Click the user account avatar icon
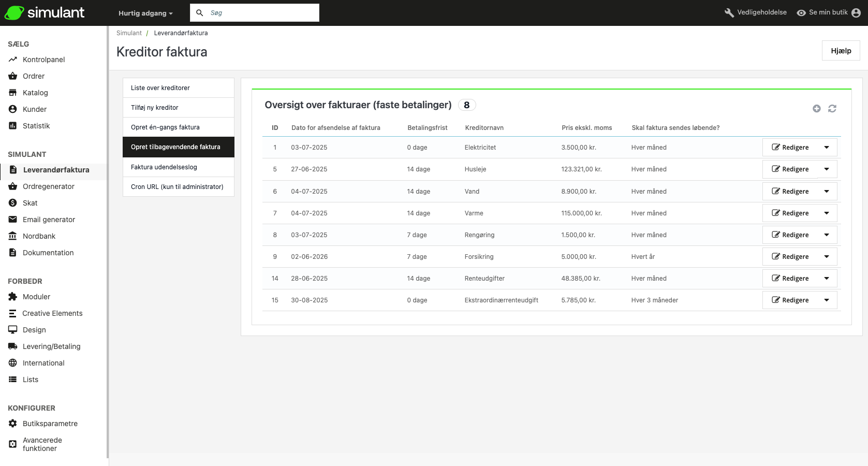Screen dimensions: 868x466 pyautogui.click(x=856, y=13)
